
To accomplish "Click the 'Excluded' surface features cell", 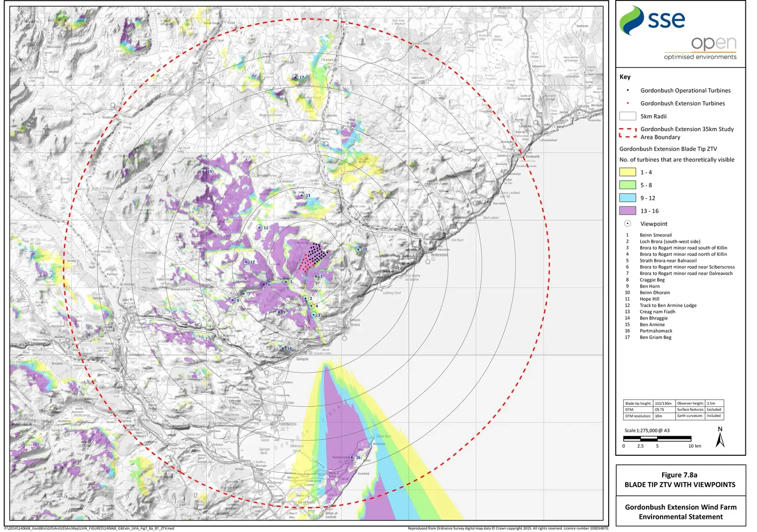I will point(714,410).
